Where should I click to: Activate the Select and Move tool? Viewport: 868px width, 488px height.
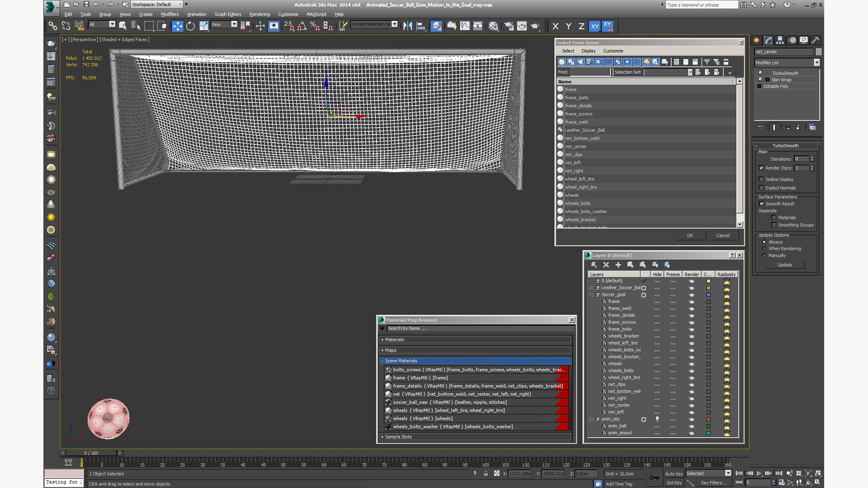point(177,26)
